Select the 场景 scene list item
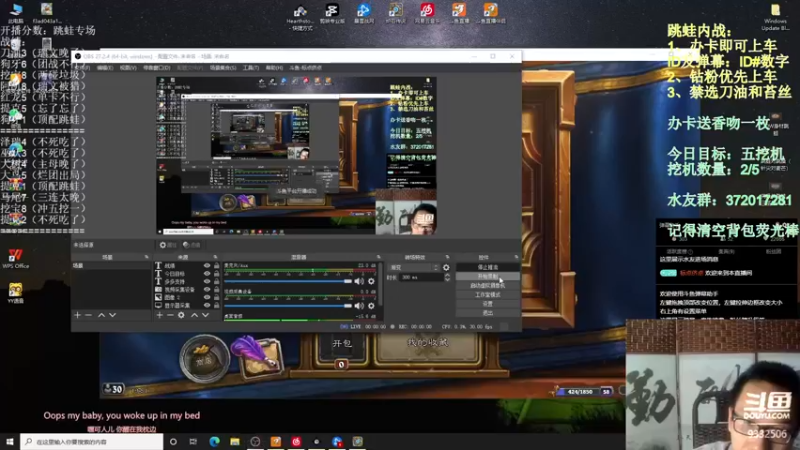Viewport: 800px width, 450px height. [x=112, y=266]
